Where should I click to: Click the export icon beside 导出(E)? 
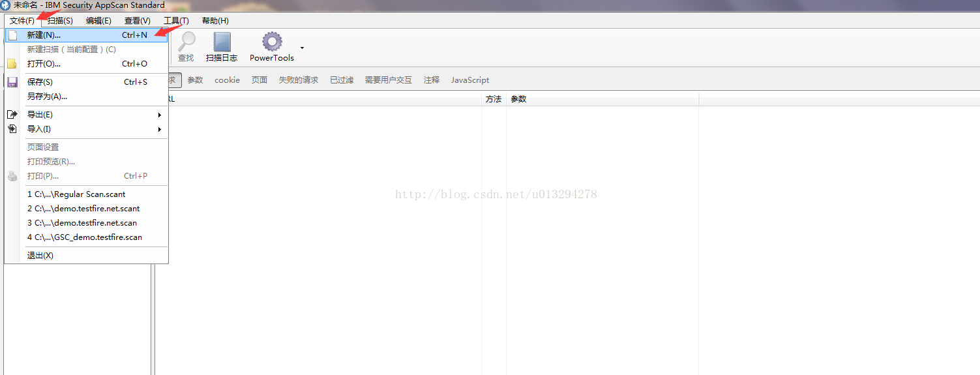(x=12, y=115)
